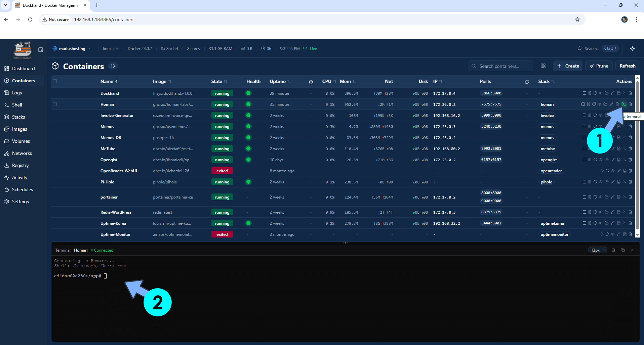Open a terminal for the Dockhand container
This screenshot has height=345, width=644.
coord(624,93)
